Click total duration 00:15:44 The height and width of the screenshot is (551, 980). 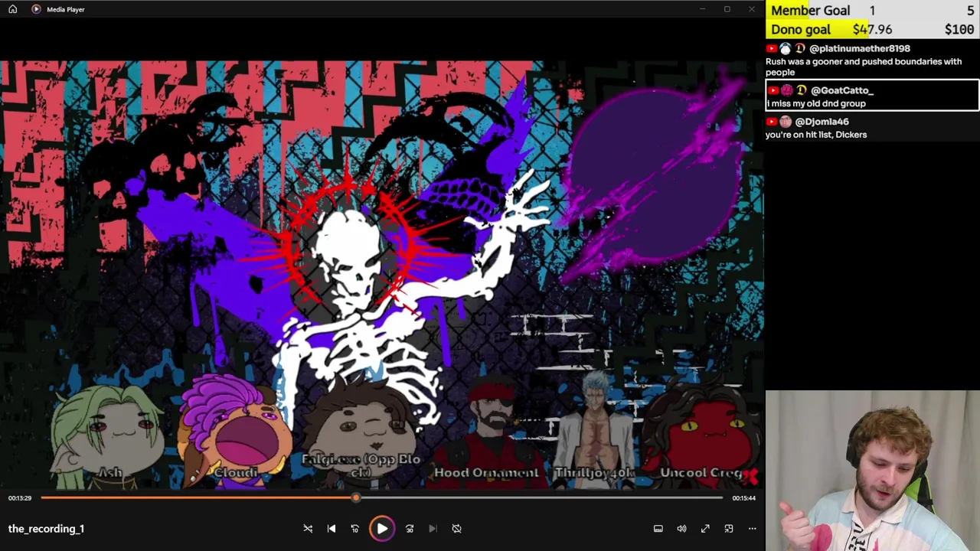pyautogui.click(x=743, y=498)
